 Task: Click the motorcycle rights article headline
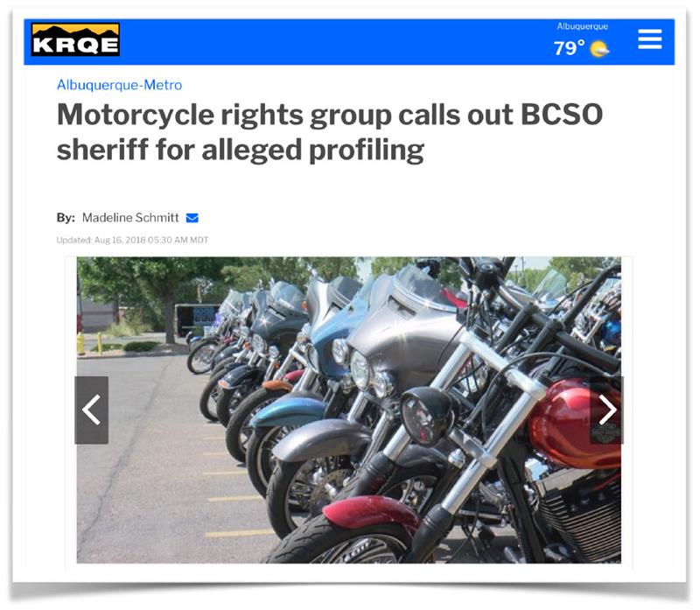tap(330, 132)
